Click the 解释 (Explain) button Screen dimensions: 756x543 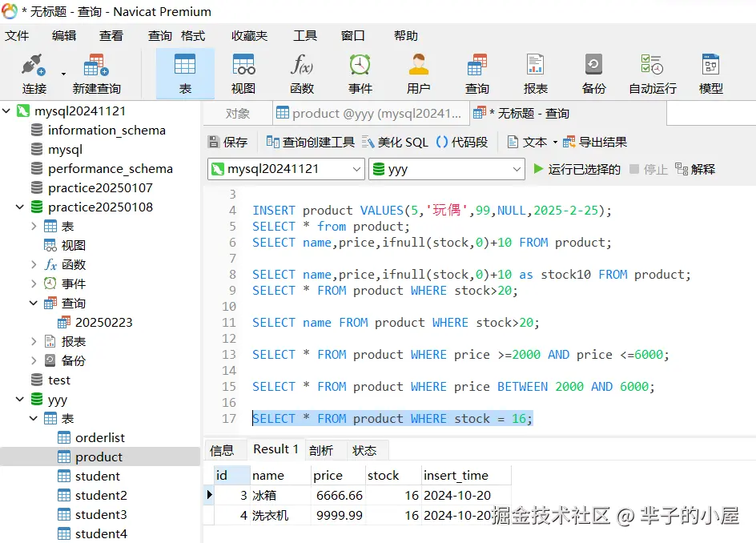pyautogui.click(x=695, y=169)
